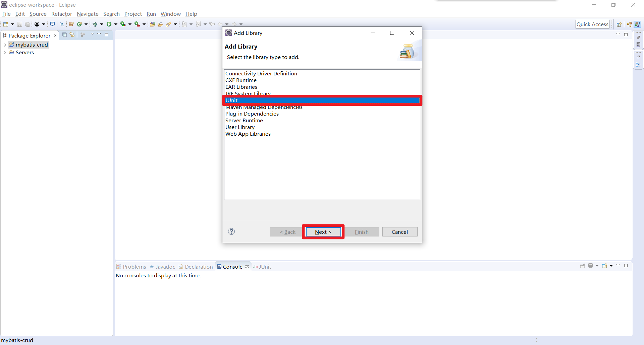Select Connectivity Driver Definition library type
This screenshot has width=644, height=345.
point(322,73)
